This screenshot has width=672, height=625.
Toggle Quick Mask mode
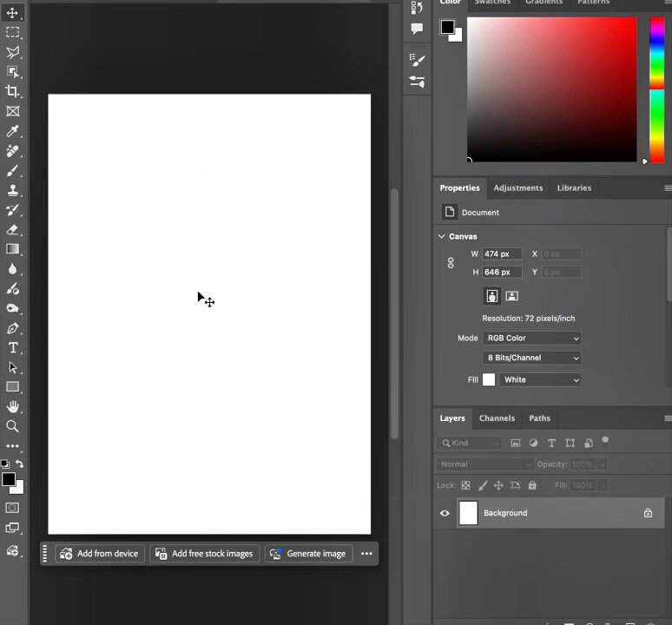12,508
